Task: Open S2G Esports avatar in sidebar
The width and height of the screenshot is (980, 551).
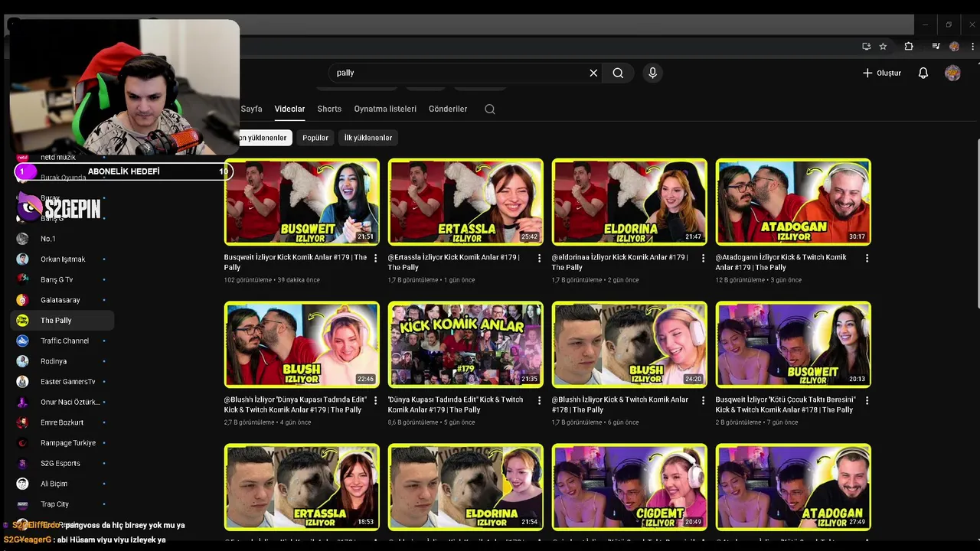Action: [x=22, y=463]
